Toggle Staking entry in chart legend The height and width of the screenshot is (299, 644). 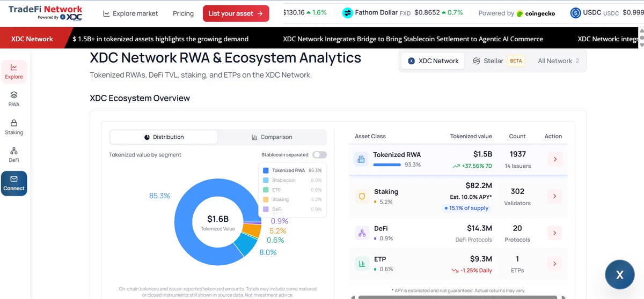tap(292, 199)
